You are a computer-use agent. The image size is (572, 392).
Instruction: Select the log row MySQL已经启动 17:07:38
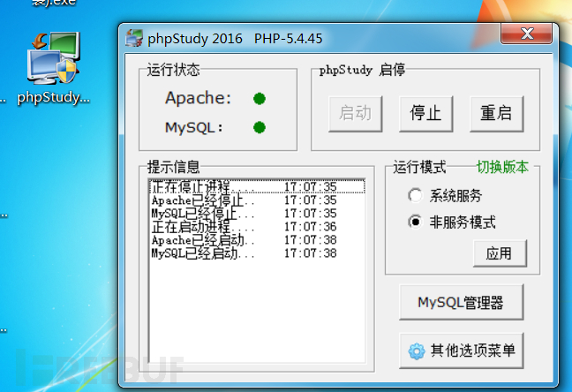[x=257, y=253]
